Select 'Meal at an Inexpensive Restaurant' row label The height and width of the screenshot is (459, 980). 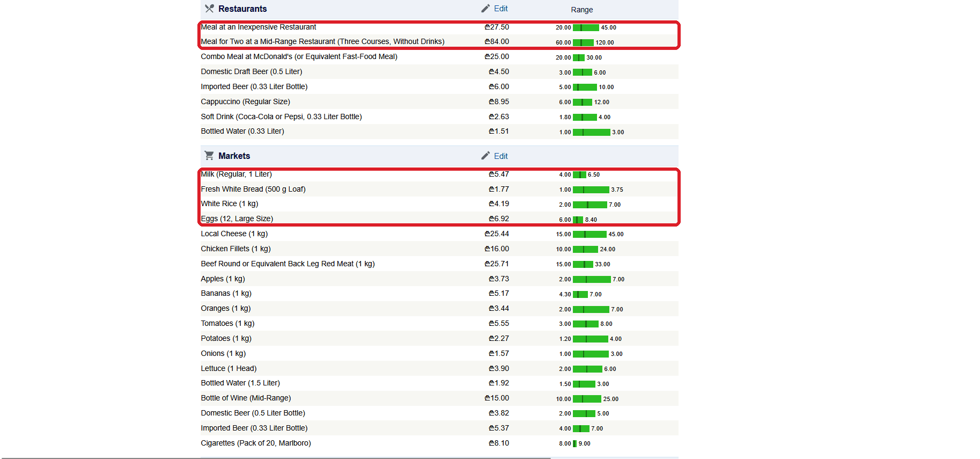[x=259, y=27]
